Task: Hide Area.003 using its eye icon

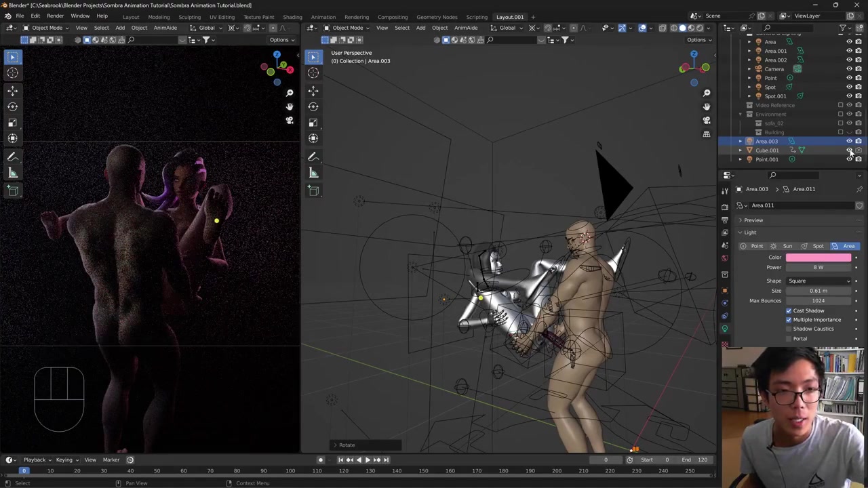Action: point(849,141)
